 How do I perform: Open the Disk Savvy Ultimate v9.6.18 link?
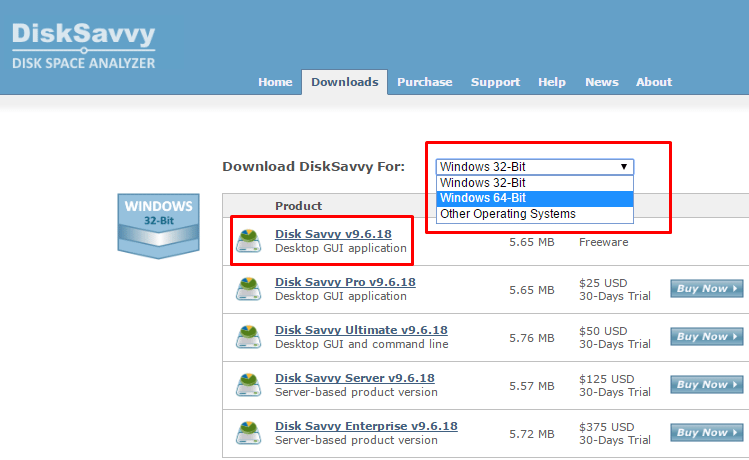coord(361,330)
